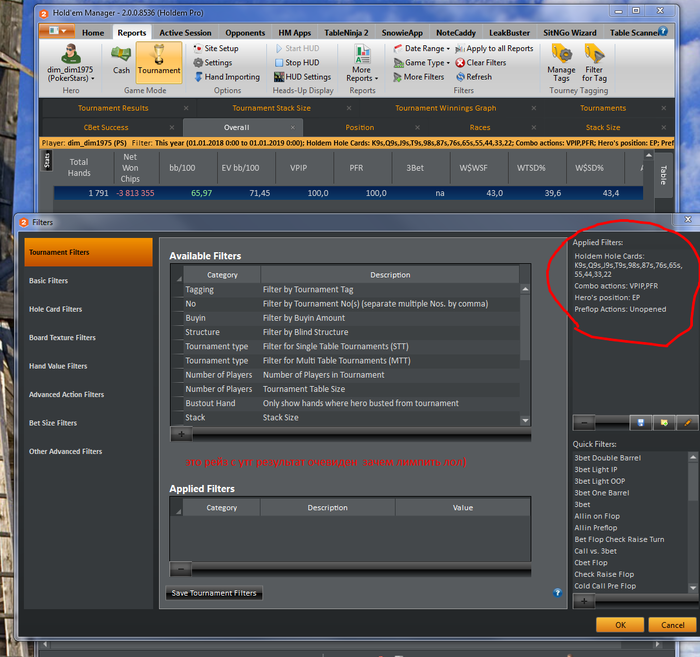Select Other Advanced Filters category
Viewport: 700px width, 657px height.
pyautogui.click(x=88, y=452)
